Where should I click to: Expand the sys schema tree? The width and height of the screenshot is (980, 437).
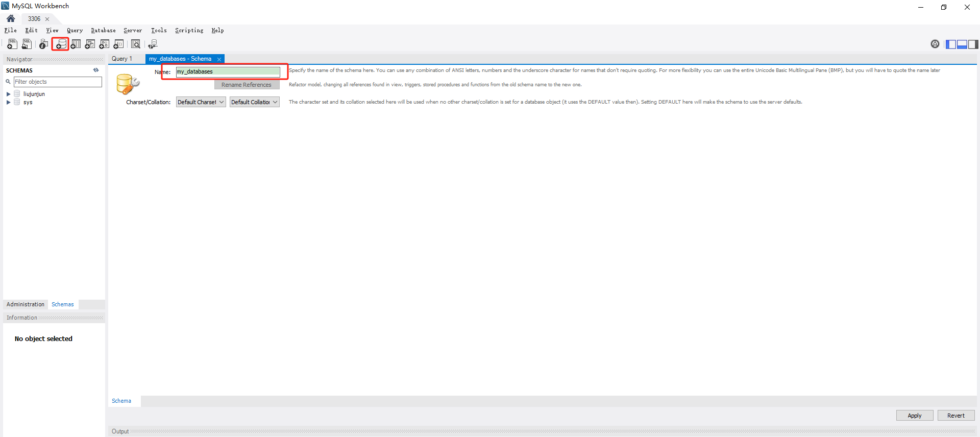[x=8, y=102]
